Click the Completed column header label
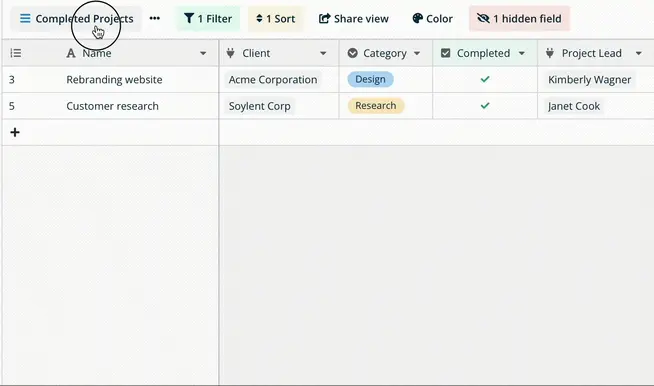 (483, 53)
